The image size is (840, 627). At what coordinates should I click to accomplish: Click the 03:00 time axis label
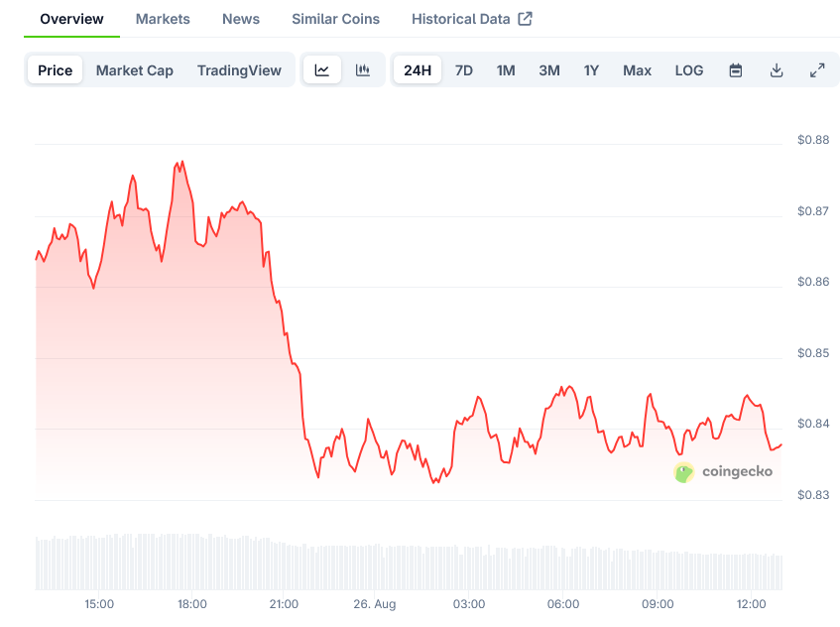tap(469, 604)
